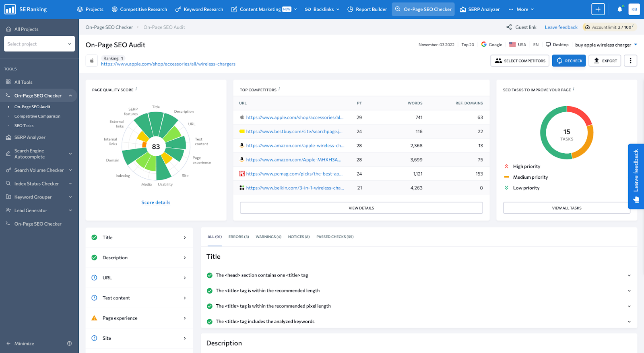Open the Score details link
The height and width of the screenshot is (353, 644).
(x=156, y=203)
